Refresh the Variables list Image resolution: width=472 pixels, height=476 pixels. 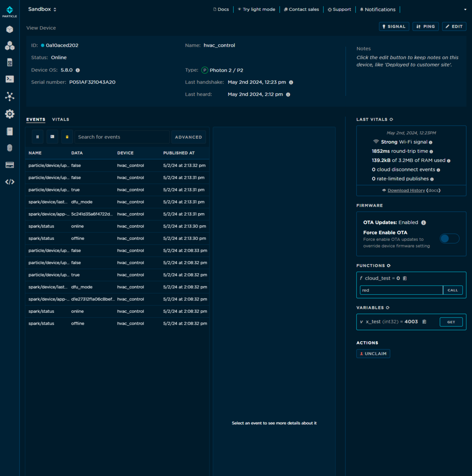point(388,308)
